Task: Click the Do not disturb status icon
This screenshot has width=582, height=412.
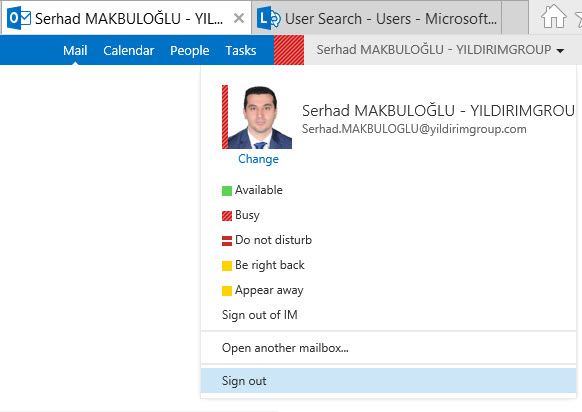Action: 227,241
